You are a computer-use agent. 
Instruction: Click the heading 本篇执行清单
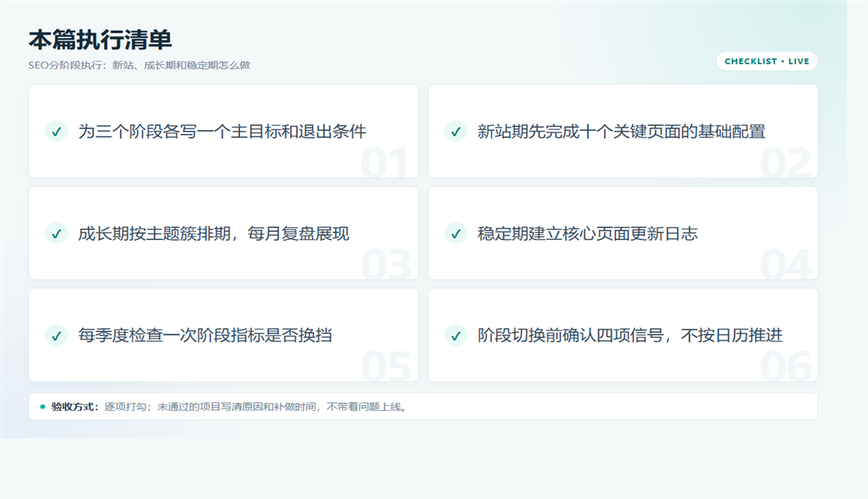(x=101, y=40)
